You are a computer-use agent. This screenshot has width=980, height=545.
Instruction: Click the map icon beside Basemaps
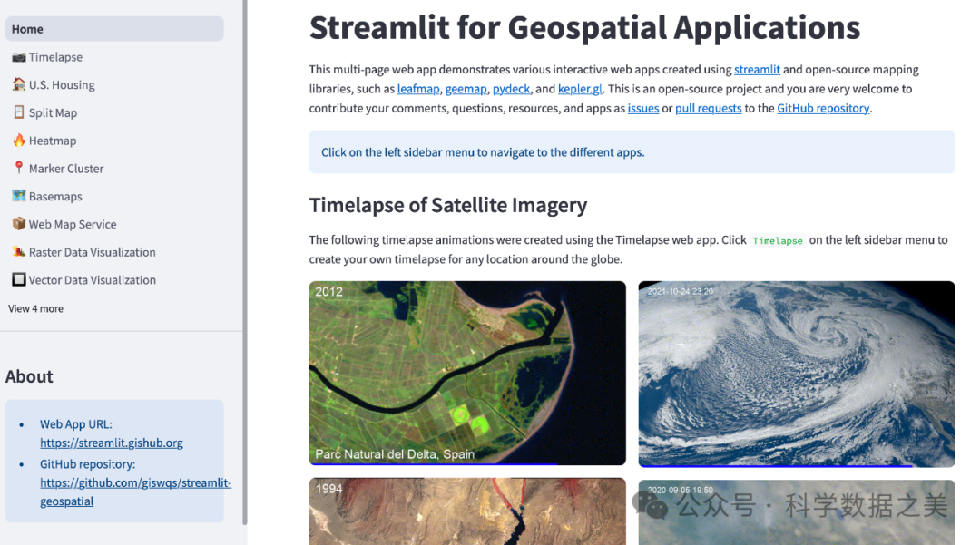[18, 197]
